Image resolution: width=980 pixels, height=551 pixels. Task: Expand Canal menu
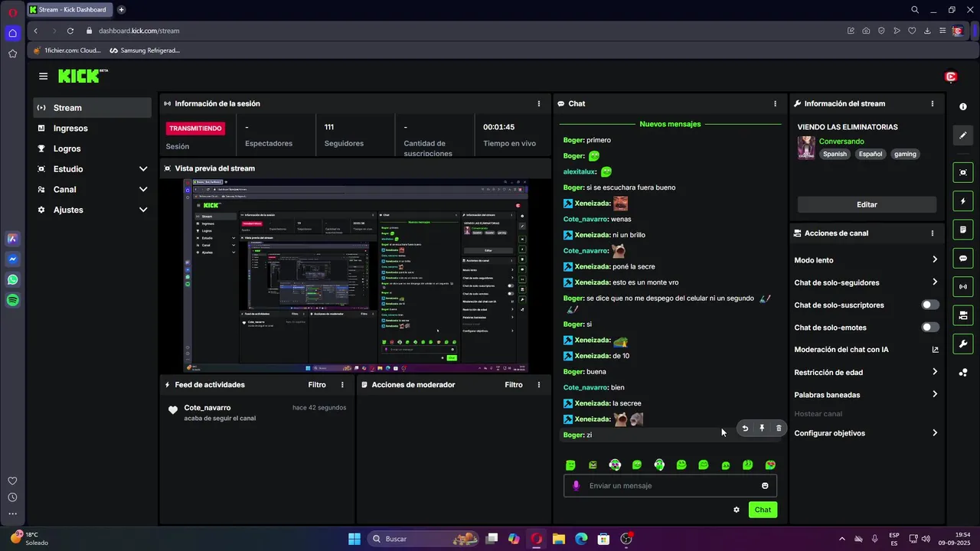(x=93, y=189)
